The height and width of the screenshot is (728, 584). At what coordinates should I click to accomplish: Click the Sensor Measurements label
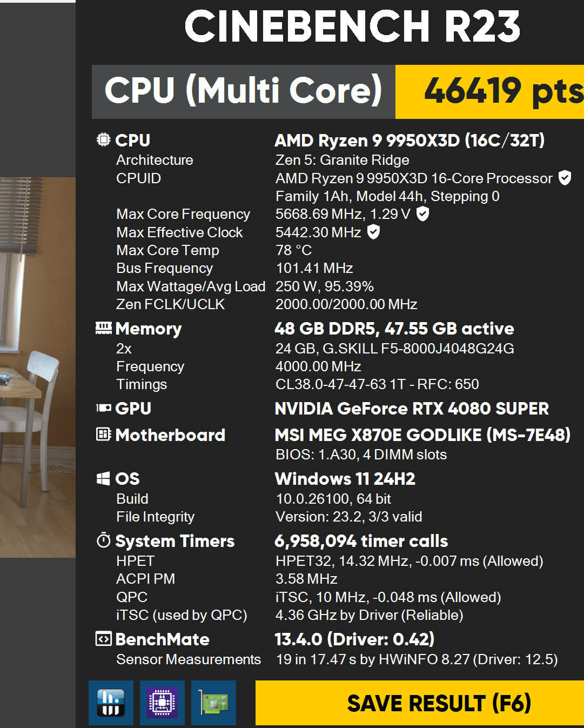[189, 659]
